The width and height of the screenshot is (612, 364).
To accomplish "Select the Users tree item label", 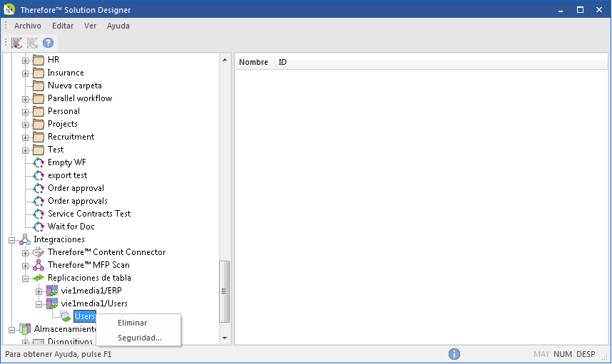I will [85, 316].
